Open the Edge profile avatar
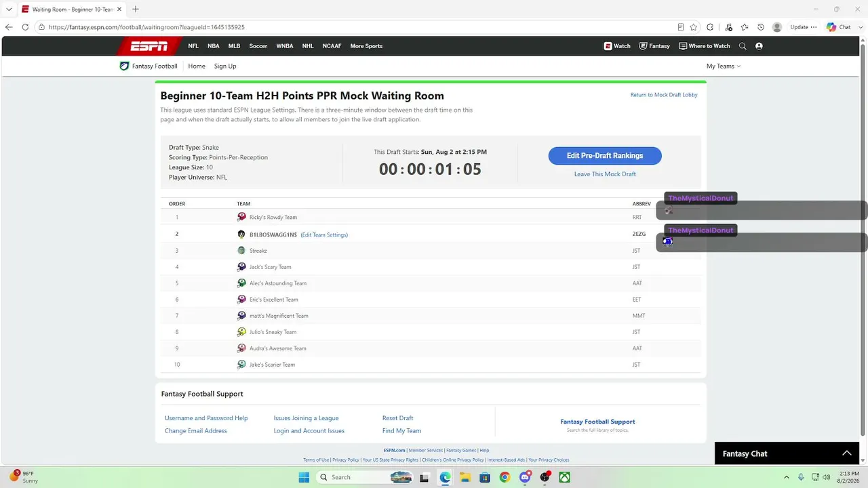 (x=777, y=27)
